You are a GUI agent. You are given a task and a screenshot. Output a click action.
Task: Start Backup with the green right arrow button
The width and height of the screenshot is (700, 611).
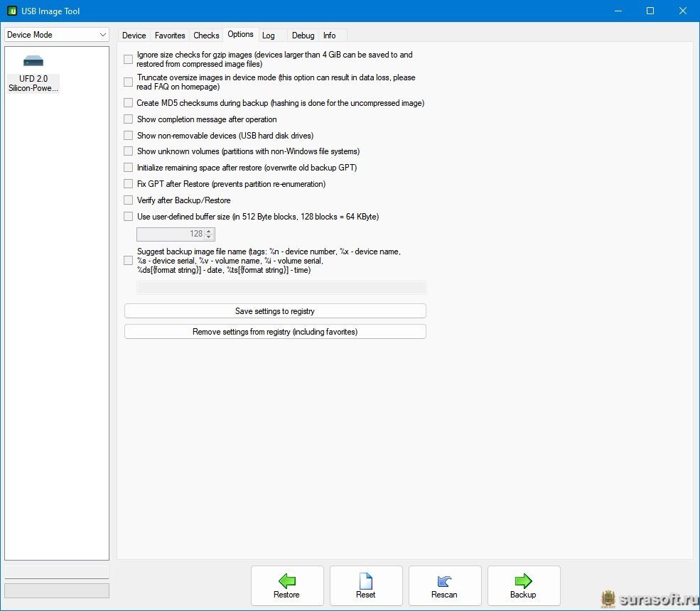(524, 585)
